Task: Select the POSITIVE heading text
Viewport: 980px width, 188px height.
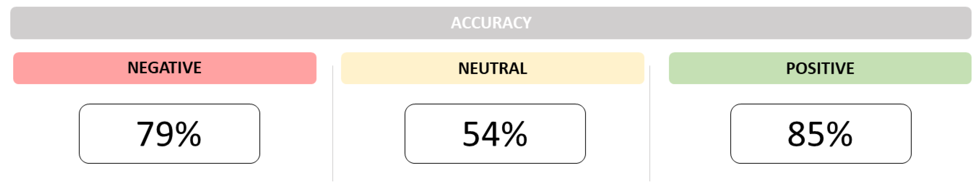Action: point(820,69)
